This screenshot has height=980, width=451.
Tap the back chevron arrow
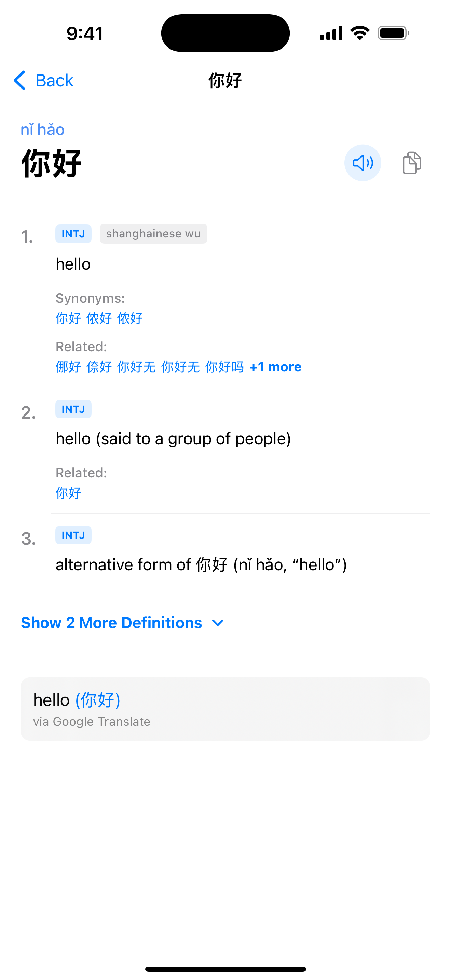[19, 80]
